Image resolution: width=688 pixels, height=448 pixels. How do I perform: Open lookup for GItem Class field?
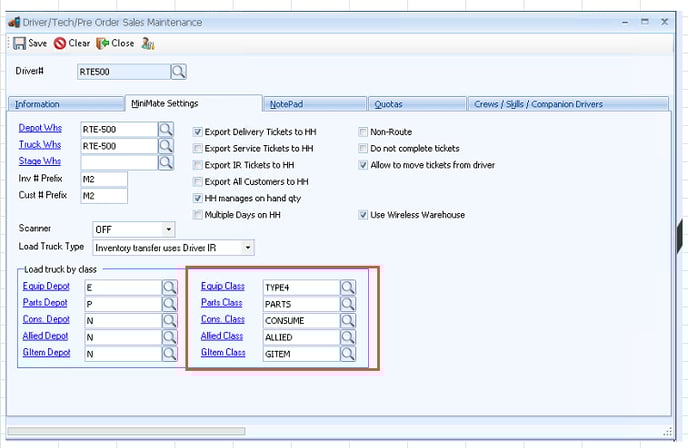[x=348, y=354]
